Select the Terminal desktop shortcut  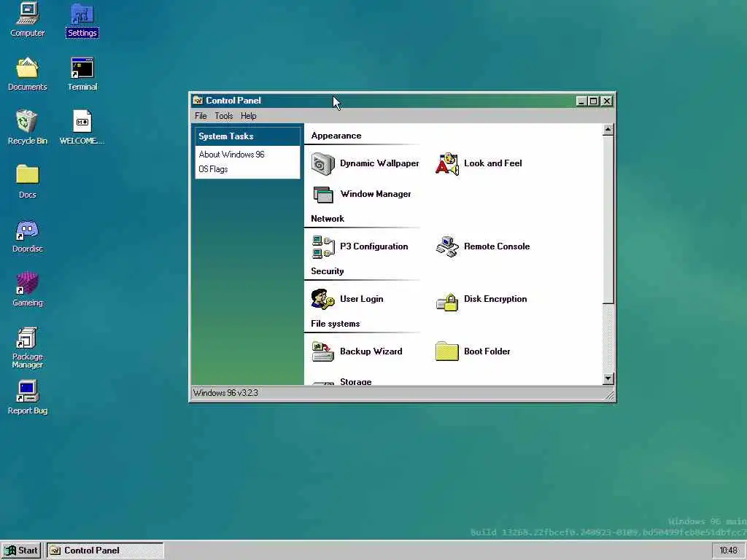coord(82,74)
